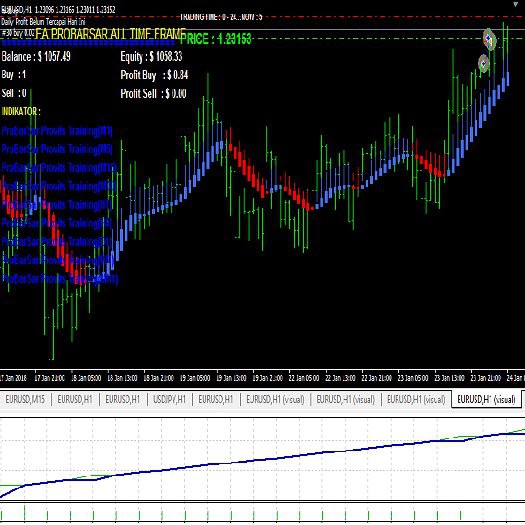Click the Balance : $ 1057.49 label

(36, 57)
